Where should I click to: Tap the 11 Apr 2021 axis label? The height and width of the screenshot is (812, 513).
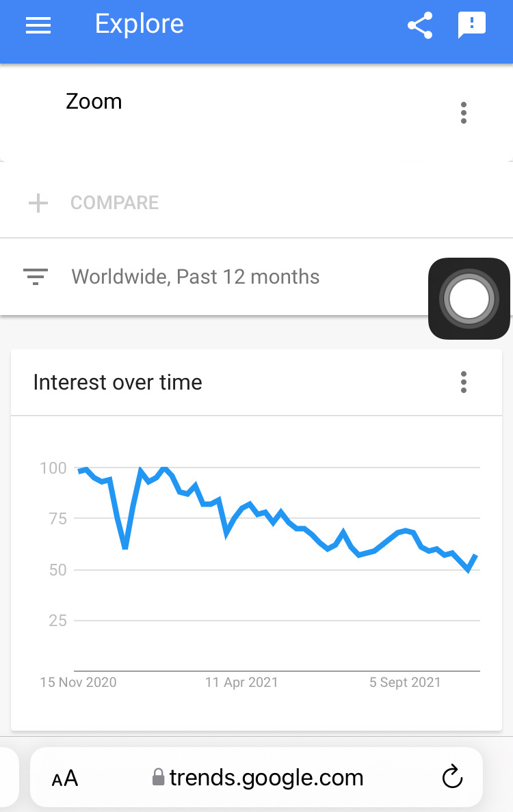pyautogui.click(x=241, y=682)
